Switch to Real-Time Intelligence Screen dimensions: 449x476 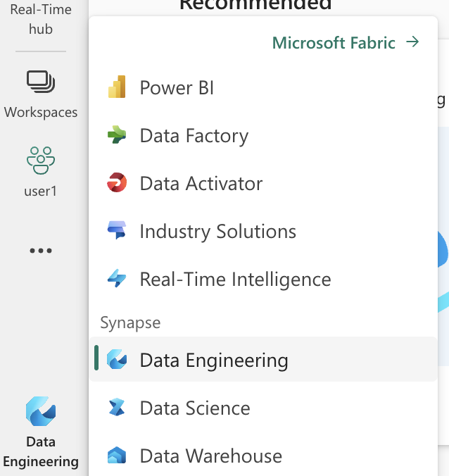point(263,279)
